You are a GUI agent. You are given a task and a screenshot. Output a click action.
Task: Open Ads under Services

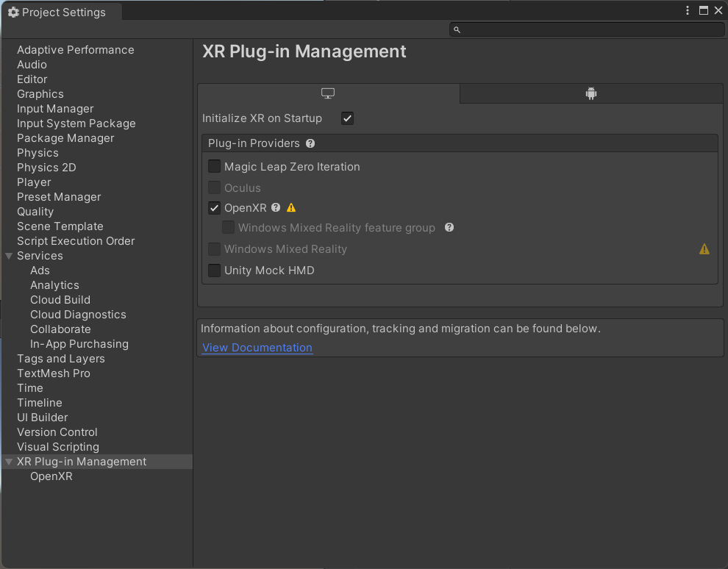(40, 271)
